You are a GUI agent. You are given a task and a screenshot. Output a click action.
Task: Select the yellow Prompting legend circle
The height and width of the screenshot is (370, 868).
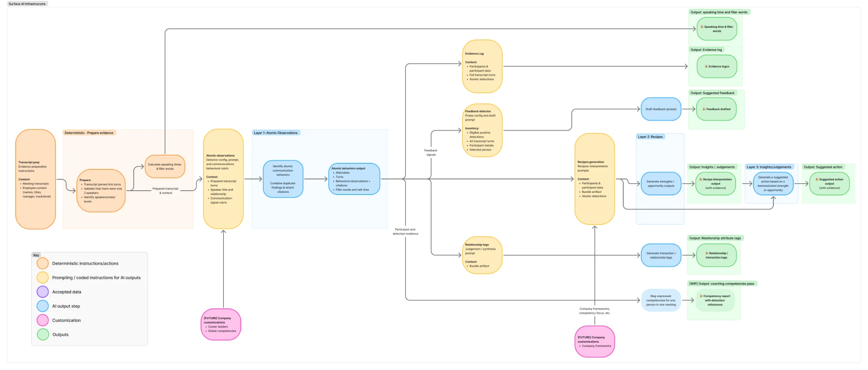43,277
